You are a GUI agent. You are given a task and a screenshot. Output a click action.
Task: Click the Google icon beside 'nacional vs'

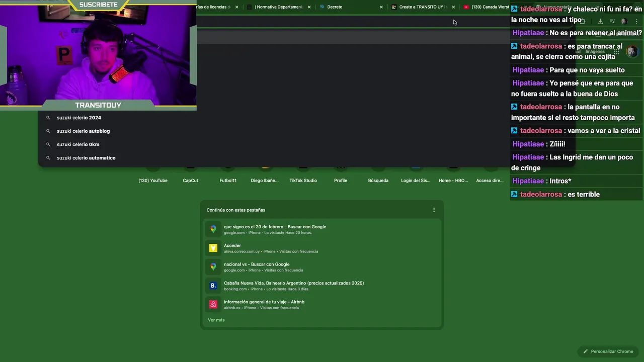[213, 267]
